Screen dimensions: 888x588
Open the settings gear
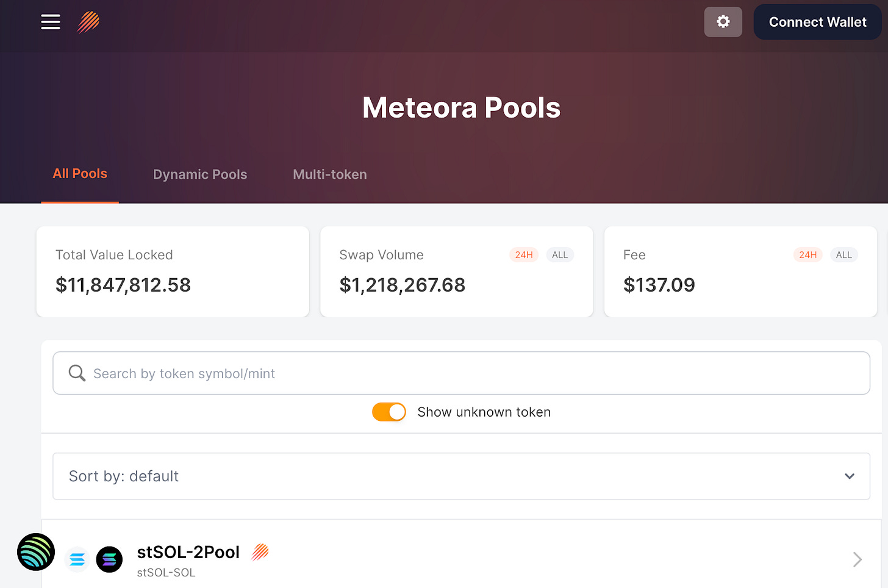723,22
